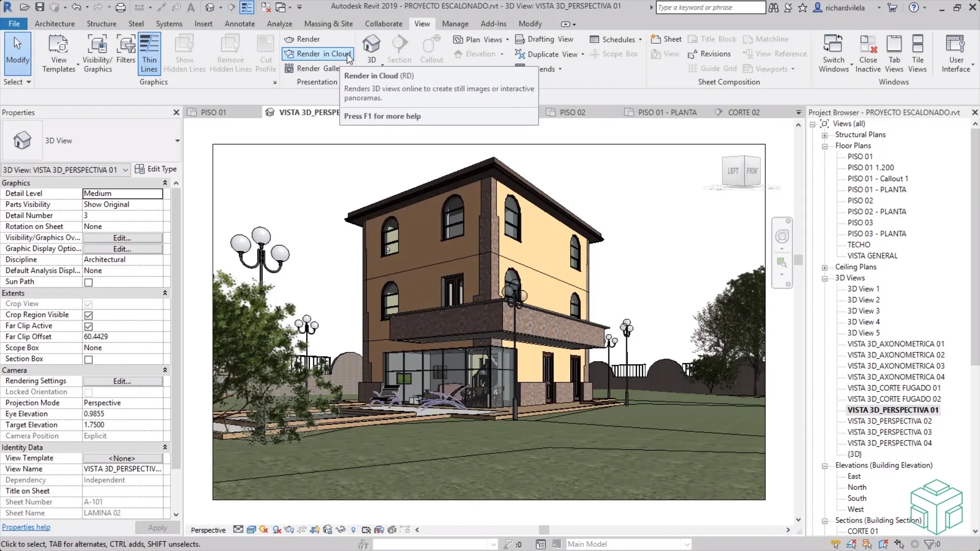Drag the Far Clip Offset value field

[122, 336]
